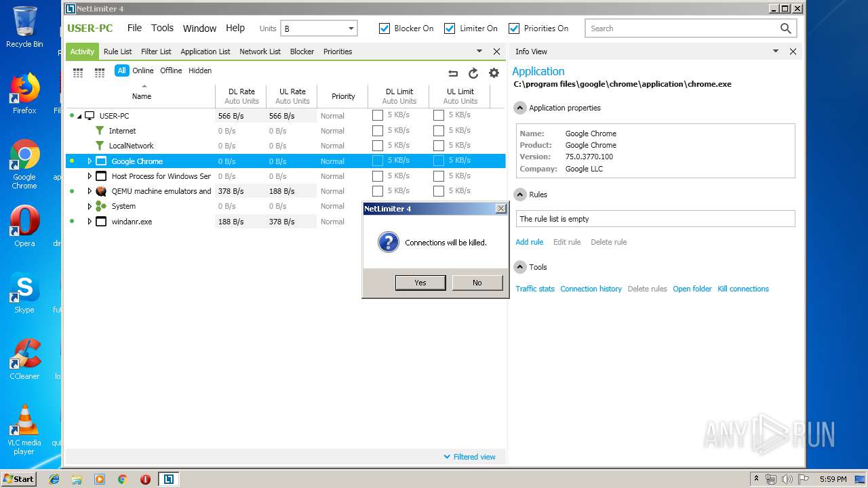Collapse the USER-PC tree node

click(x=79, y=117)
